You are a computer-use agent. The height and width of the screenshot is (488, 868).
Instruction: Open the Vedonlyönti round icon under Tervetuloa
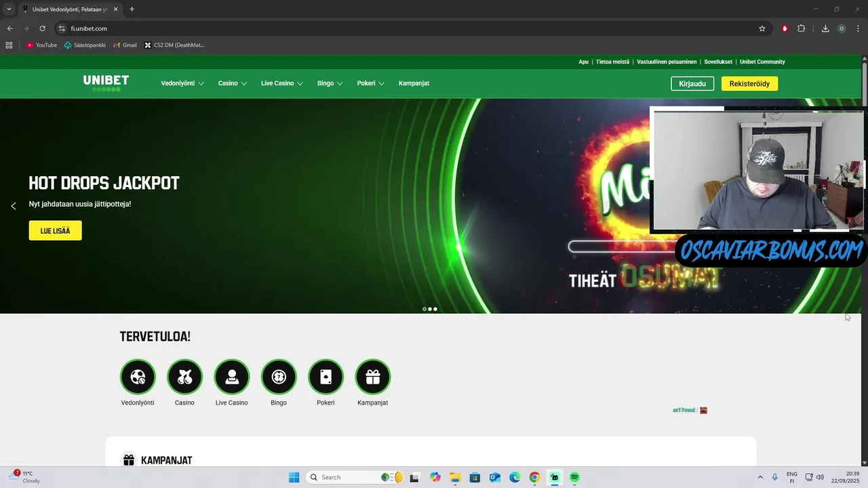(x=138, y=377)
